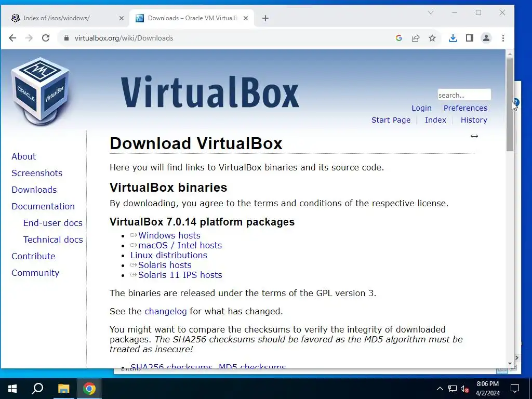Viewport: 532px width, 399px height.
Task: Open Contribute sidebar link
Action: [34, 256]
